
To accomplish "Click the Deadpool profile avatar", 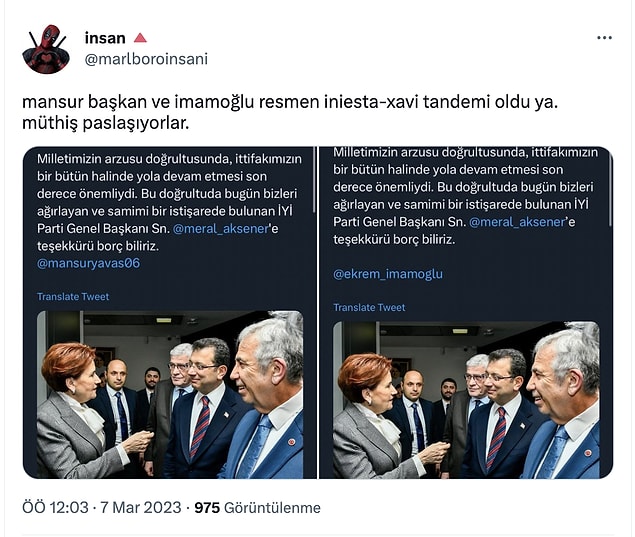I will pyautogui.click(x=46, y=49).
